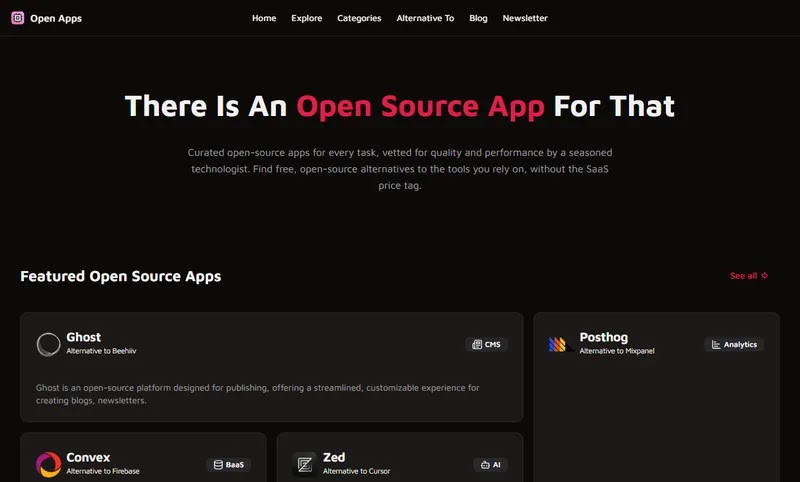Image resolution: width=800 pixels, height=482 pixels.
Task: Click the red 'Open Source App' headline text
Action: click(420, 107)
